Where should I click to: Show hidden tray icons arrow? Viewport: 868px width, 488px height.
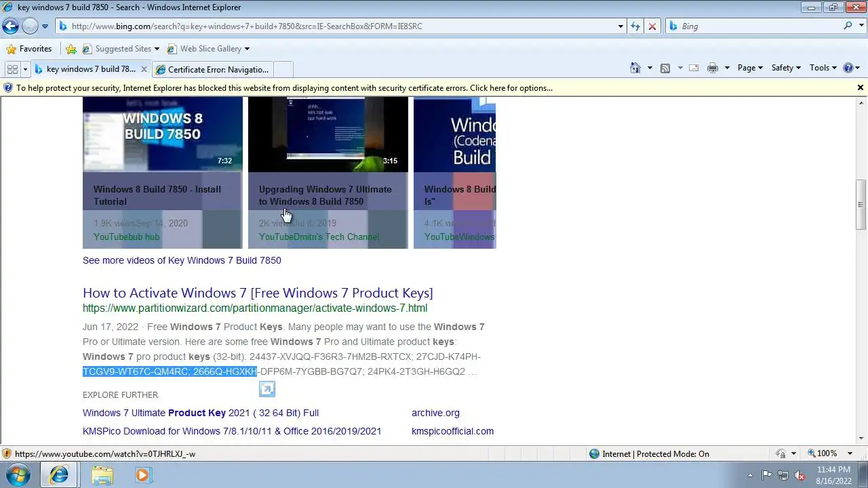point(750,475)
